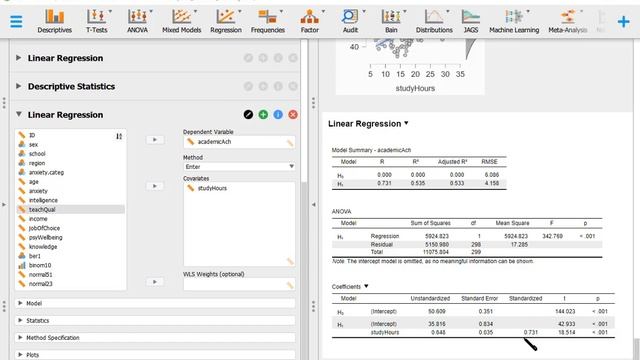The width and height of the screenshot is (640, 360).
Task: Select the region variable
Action: [71, 163]
